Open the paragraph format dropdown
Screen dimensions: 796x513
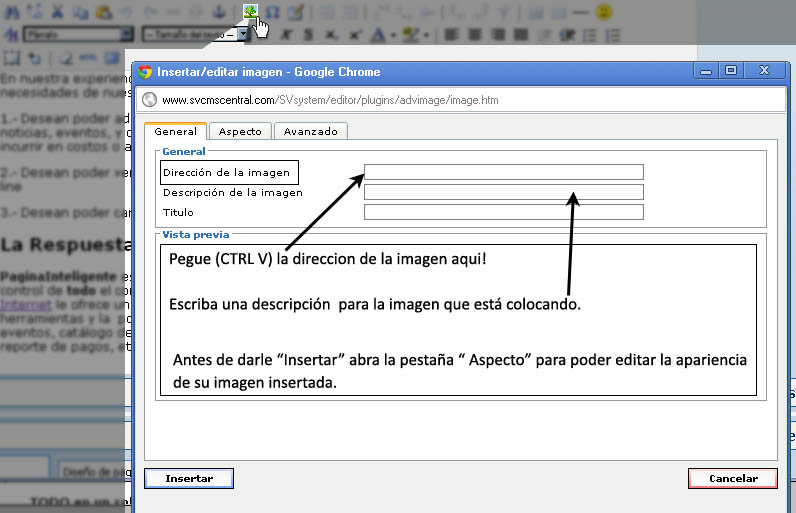click(78, 34)
